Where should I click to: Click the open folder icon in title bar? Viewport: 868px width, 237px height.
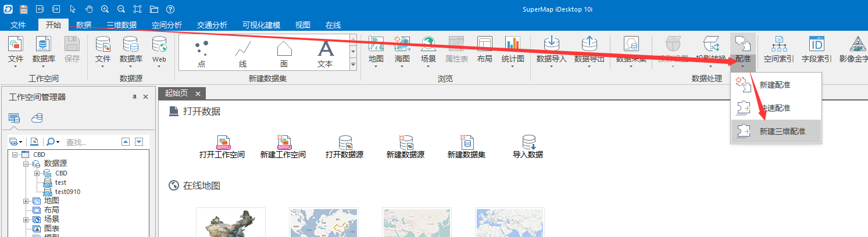click(x=153, y=9)
